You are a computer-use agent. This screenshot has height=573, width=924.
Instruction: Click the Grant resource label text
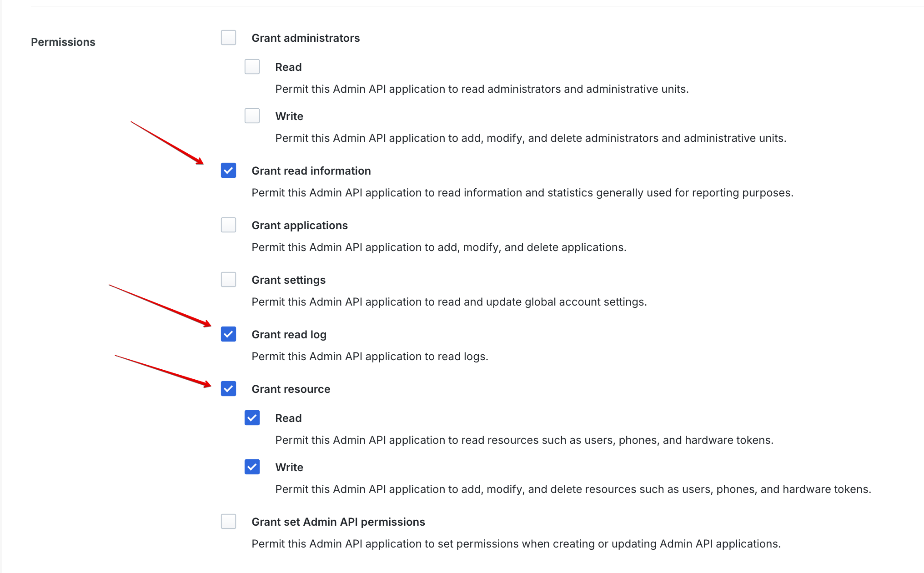291,389
